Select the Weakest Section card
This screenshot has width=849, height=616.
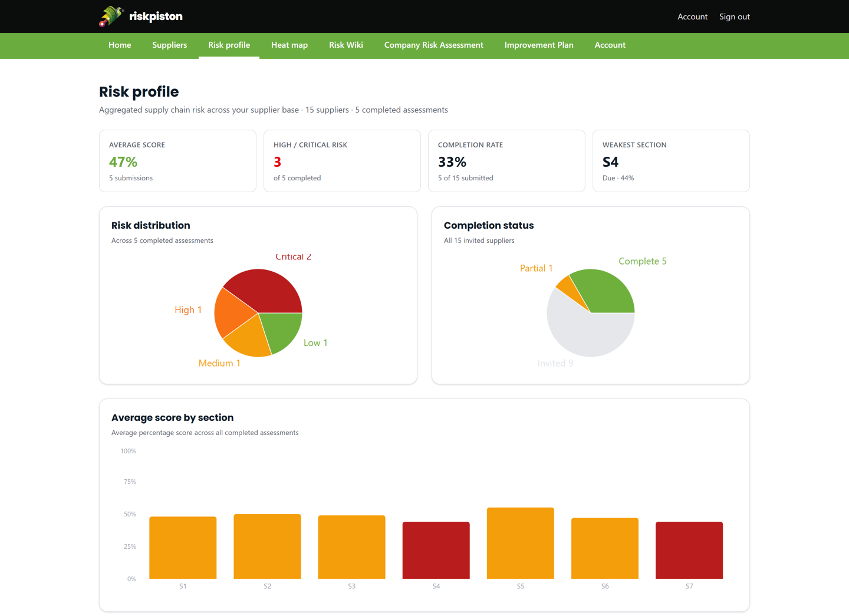tap(671, 161)
